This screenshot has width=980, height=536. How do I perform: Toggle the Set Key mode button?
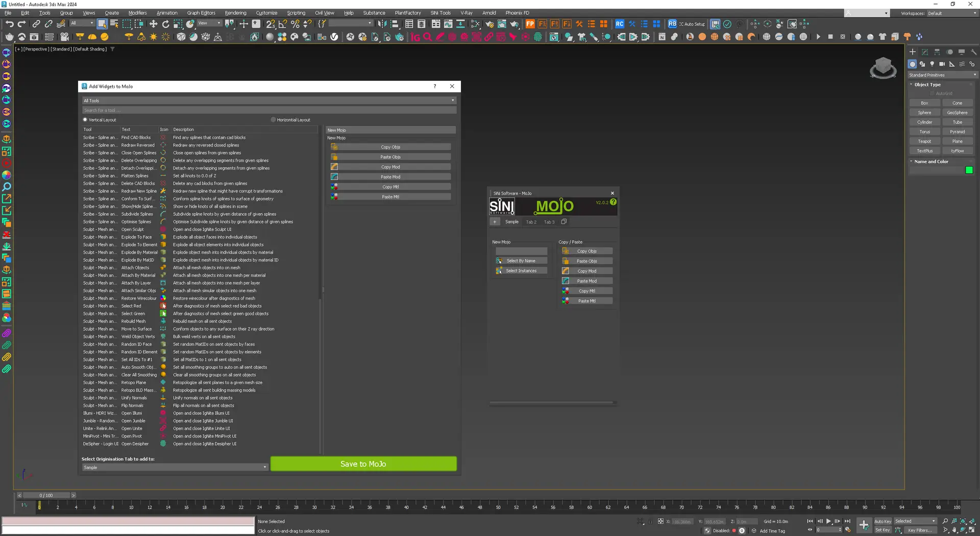point(883,530)
